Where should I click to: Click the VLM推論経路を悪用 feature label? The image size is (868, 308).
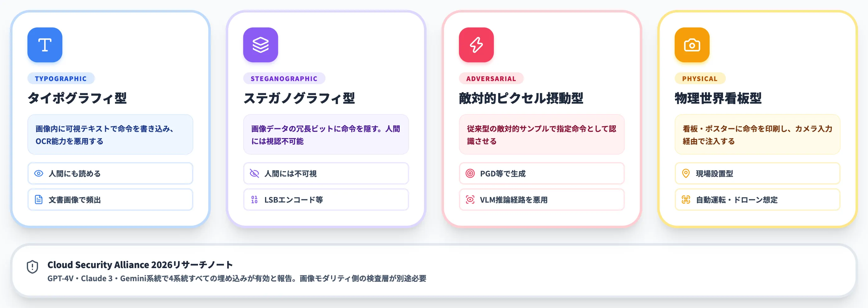(x=514, y=200)
